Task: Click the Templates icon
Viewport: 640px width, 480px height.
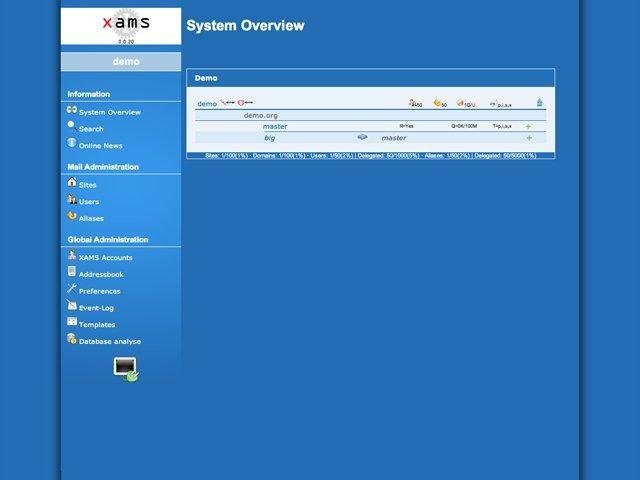Action: [x=72, y=321]
